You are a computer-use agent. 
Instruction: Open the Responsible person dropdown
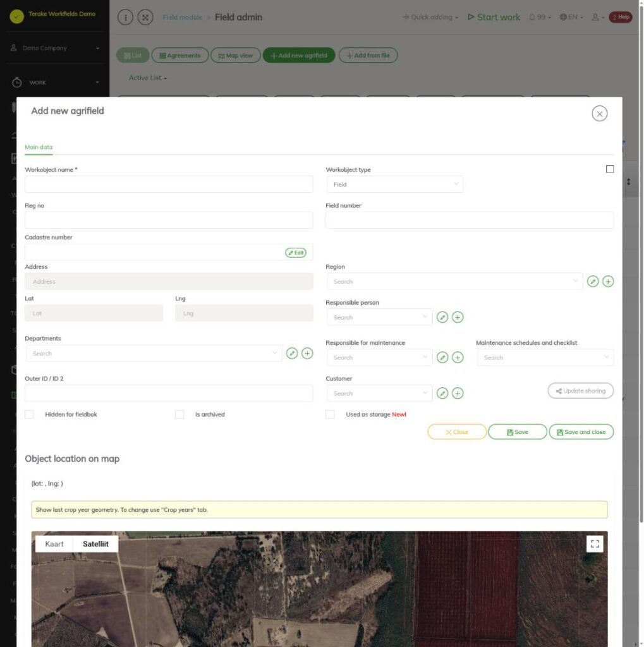point(380,317)
